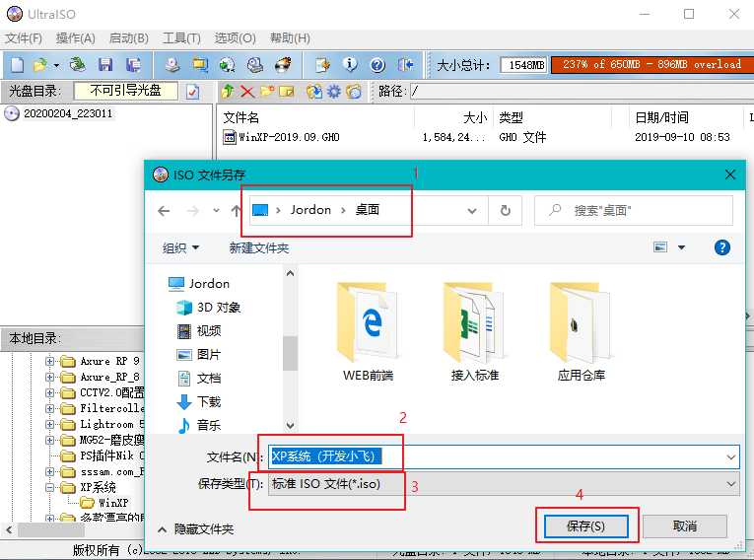Screen dimensions: 754x560
Task: Click the Burn CD/DVD image icon
Action: [x=283, y=64]
